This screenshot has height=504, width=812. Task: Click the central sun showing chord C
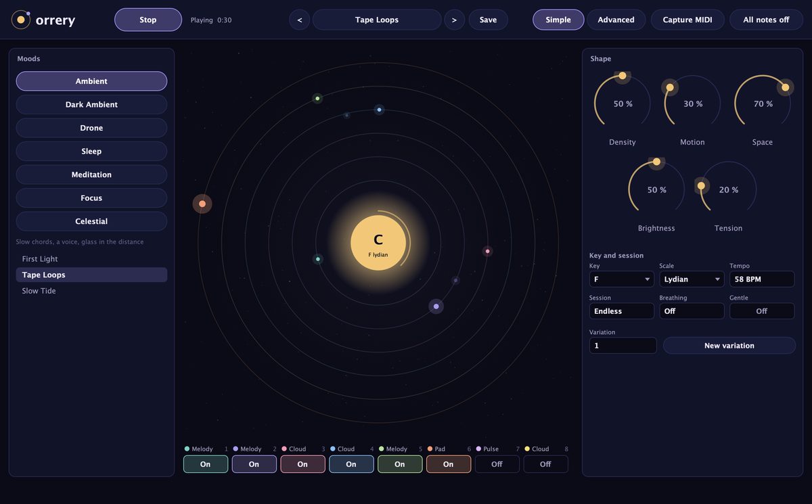[378, 243]
